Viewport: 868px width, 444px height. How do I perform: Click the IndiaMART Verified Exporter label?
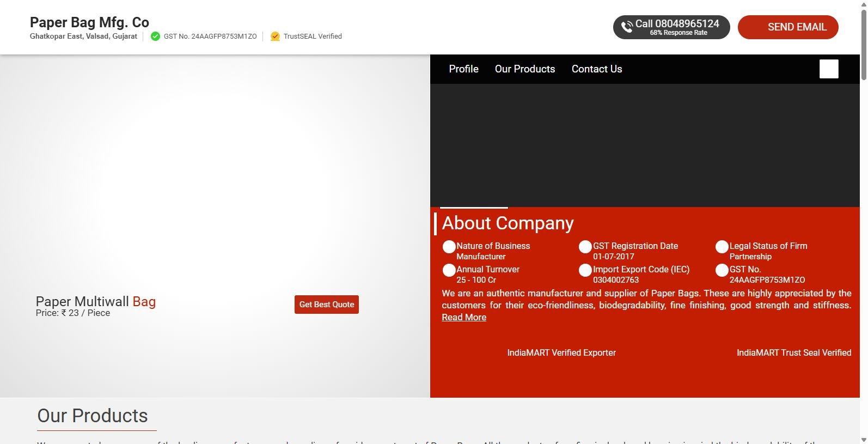[x=561, y=353]
